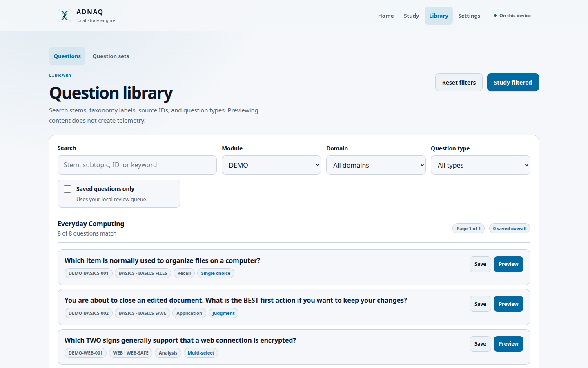The width and height of the screenshot is (588, 368).
Task: Save the organize files question
Action: click(480, 264)
